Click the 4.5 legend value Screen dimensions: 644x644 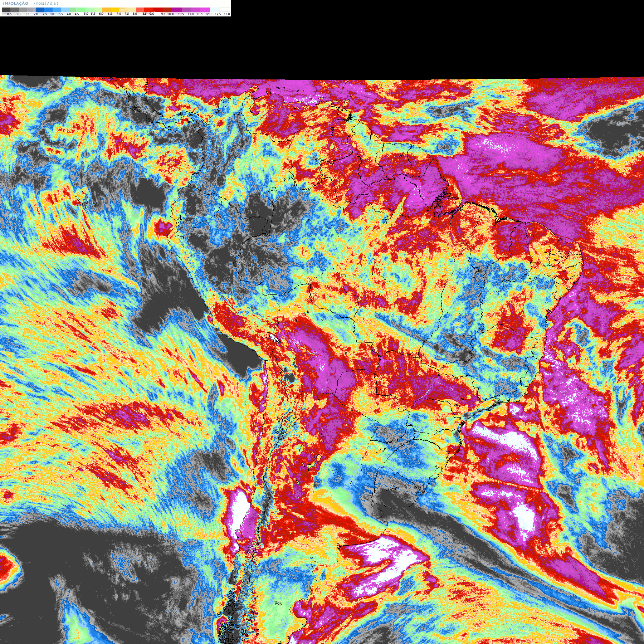77,14
